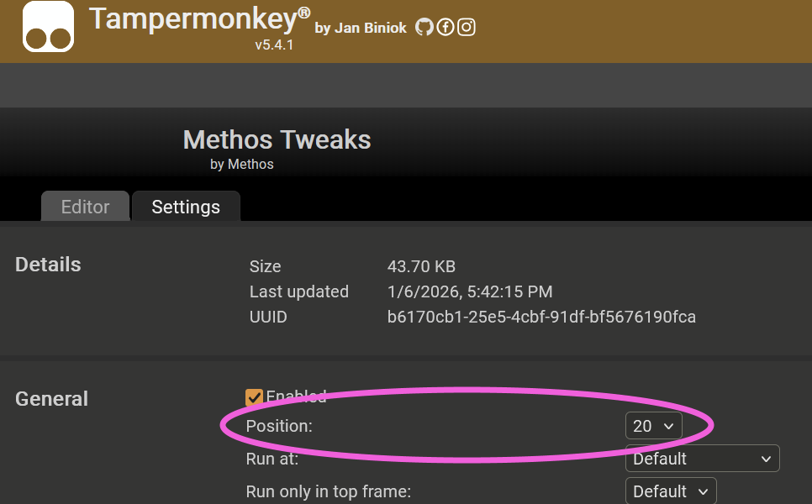Expand the Run at dropdown
This screenshot has height=504, width=812.
(x=702, y=459)
